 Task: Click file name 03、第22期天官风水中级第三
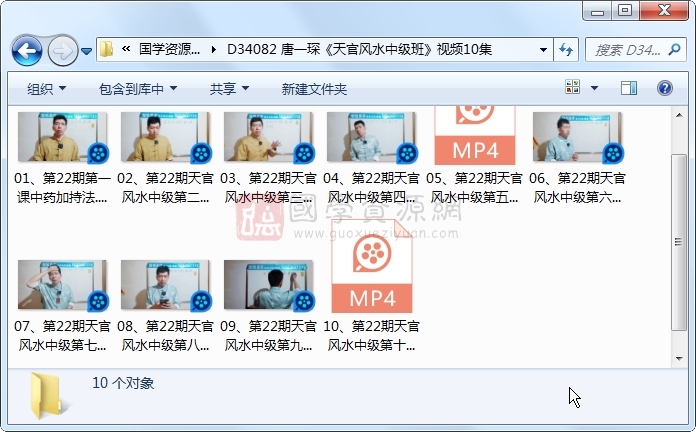point(268,187)
